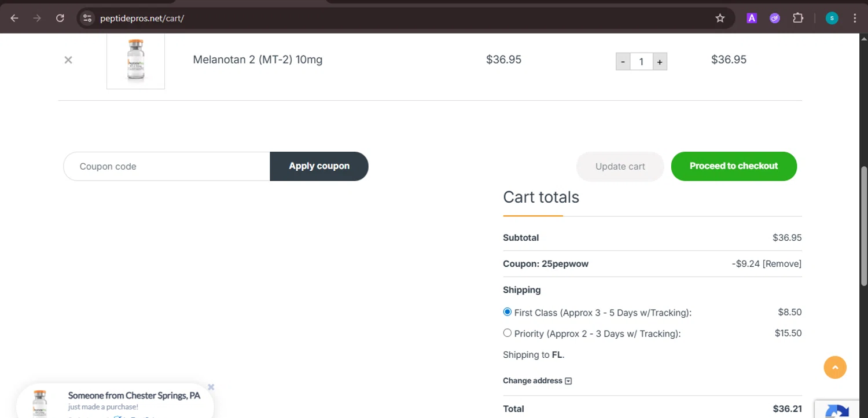This screenshot has width=868, height=418.
Task: Open the browser extensions puzzle icon
Action: point(798,18)
